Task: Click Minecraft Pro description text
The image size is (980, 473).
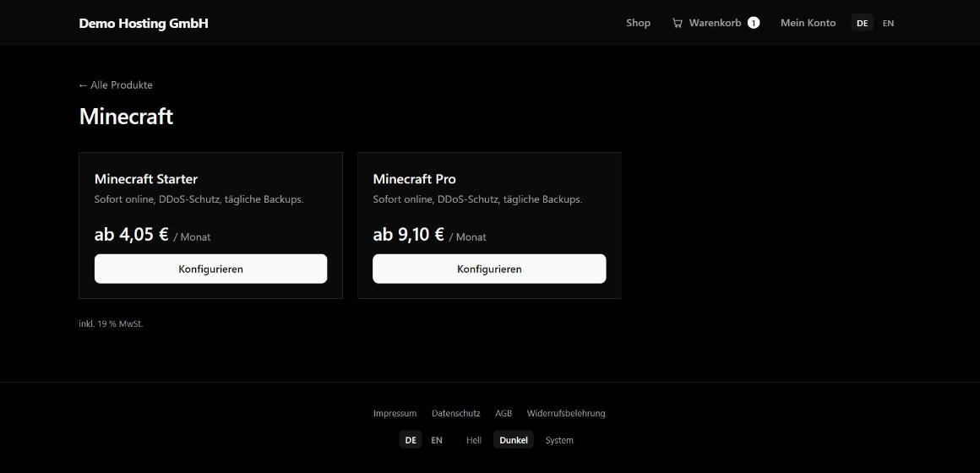Action: [x=477, y=199]
